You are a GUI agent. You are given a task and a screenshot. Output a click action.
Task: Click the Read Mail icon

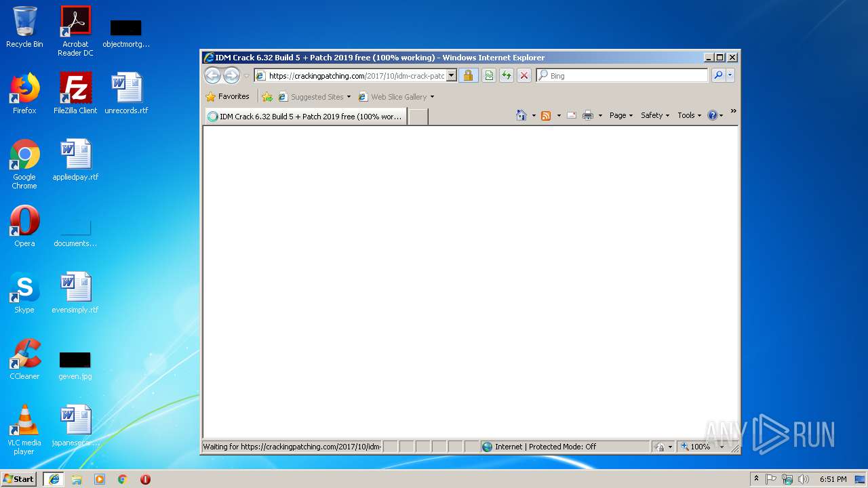click(x=572, y=115)
